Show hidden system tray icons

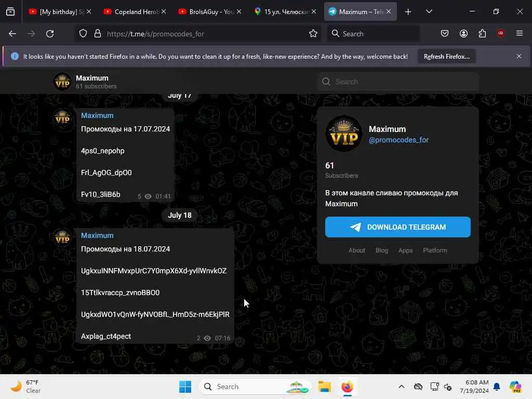click(402, 387)
